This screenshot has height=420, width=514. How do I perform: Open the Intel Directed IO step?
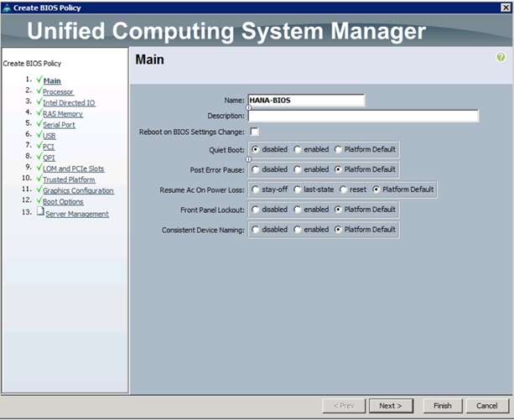[x=69, y=103]
